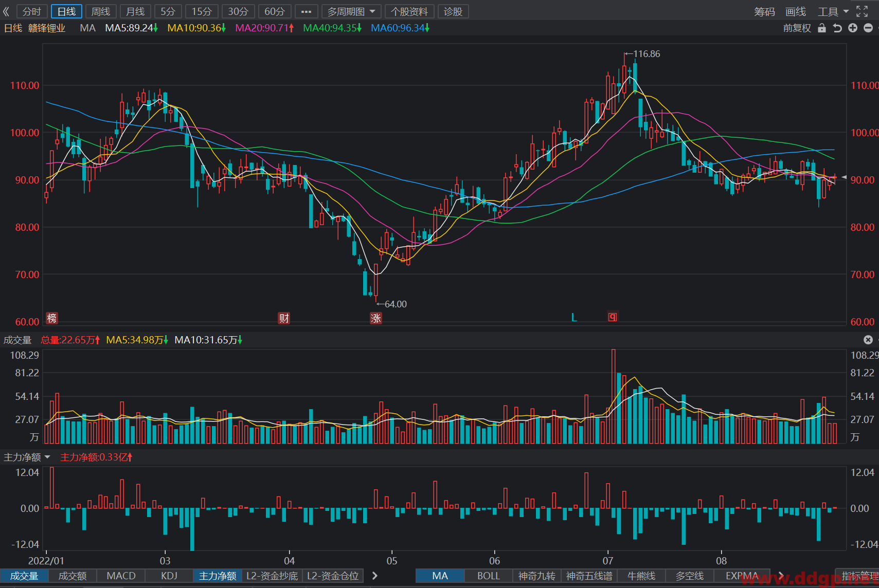Switch to the MACD indicator tab
The width and height of the screenshot is (879, 588).
point(121,576)
